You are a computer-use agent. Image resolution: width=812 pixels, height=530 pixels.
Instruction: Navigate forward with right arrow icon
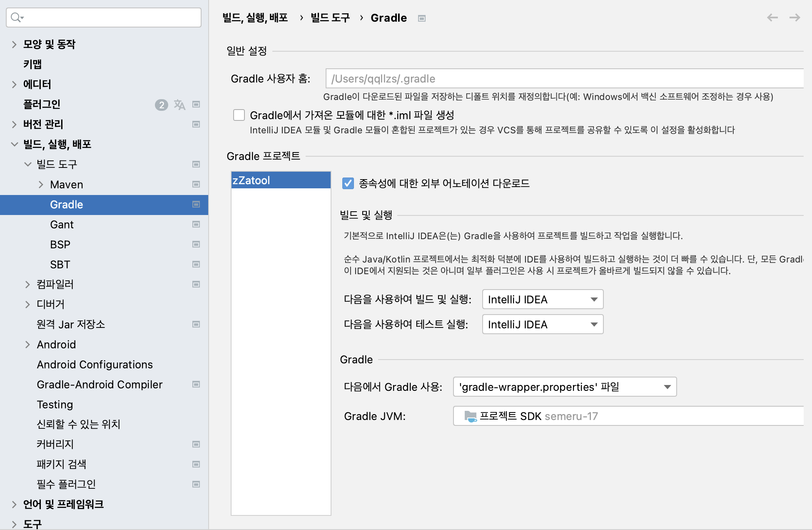click(795, 17)
